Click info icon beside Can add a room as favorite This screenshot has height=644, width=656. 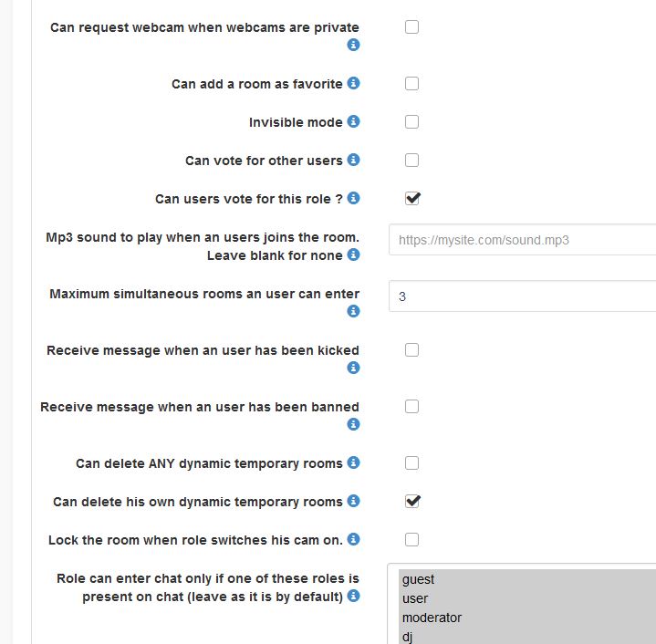click(354, 83)
